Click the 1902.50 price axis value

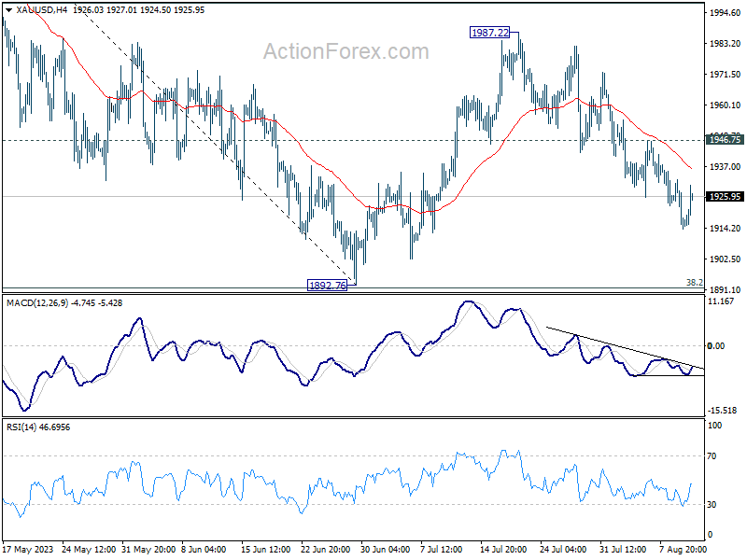[x=726, y=259]
